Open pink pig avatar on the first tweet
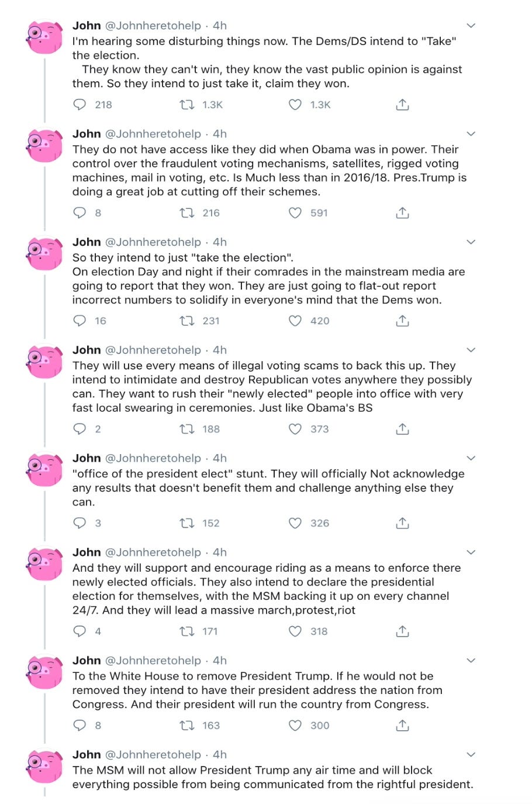532x804 pixels. pyautogui.click(x=44, y=37)
